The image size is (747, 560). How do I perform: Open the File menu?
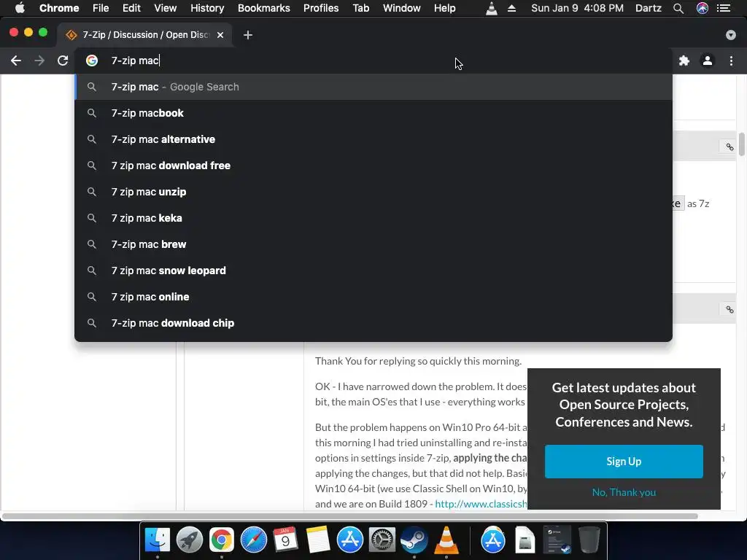101,8
